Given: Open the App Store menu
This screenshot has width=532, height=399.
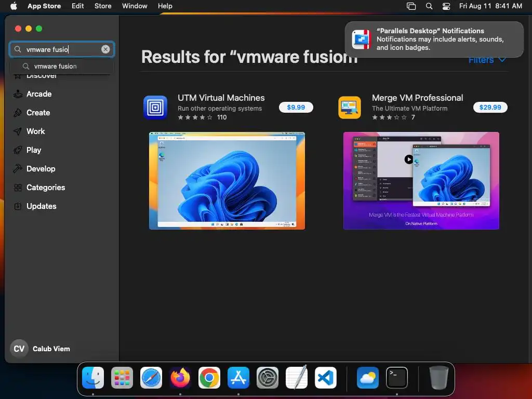Looking at the screenshot, I should 44,6.
